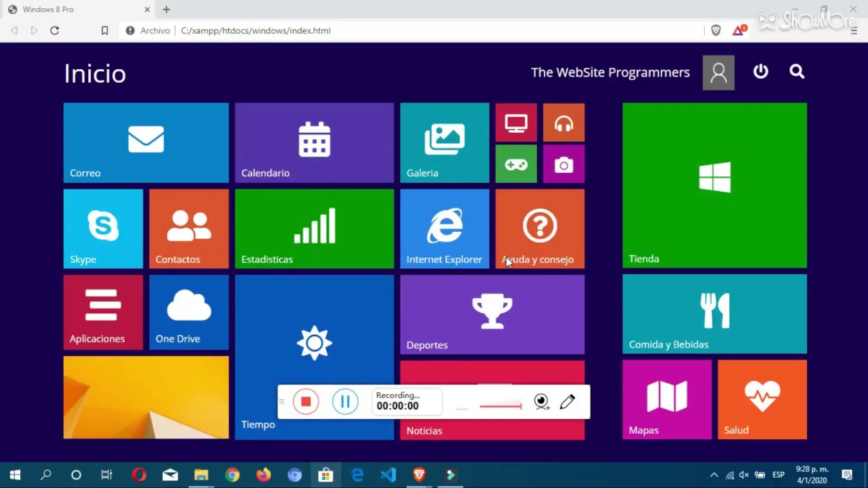
Task: Open Task View on taskbar
Action: [x=106, y=475]
